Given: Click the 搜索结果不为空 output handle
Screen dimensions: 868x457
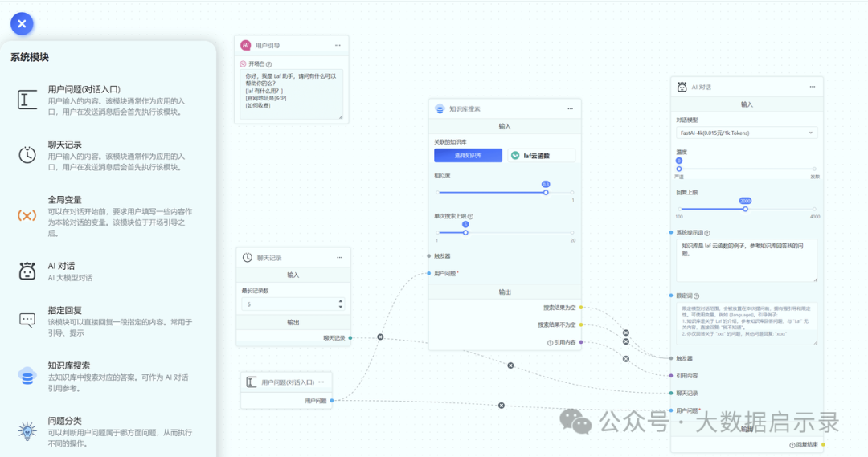Looking at the screenshot, I should (581, 324).
